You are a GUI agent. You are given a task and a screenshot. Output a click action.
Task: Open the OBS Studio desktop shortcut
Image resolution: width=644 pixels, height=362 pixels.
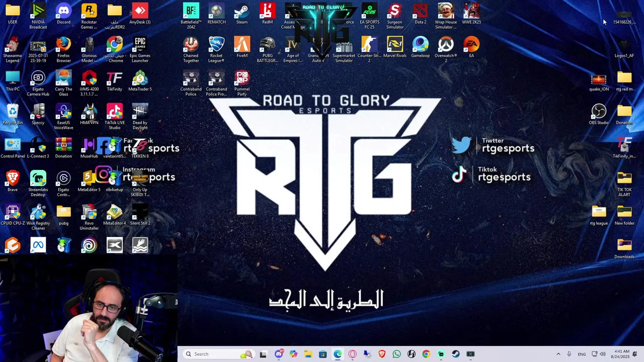[599, 114]
